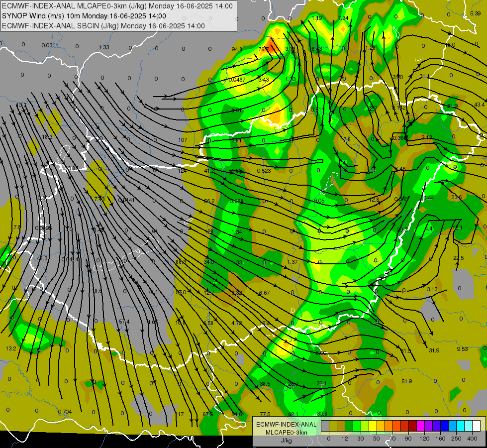The width and height of the screenshot is (487, 448).
Task: Click the map value '32.1'
Action: (321, 383)
